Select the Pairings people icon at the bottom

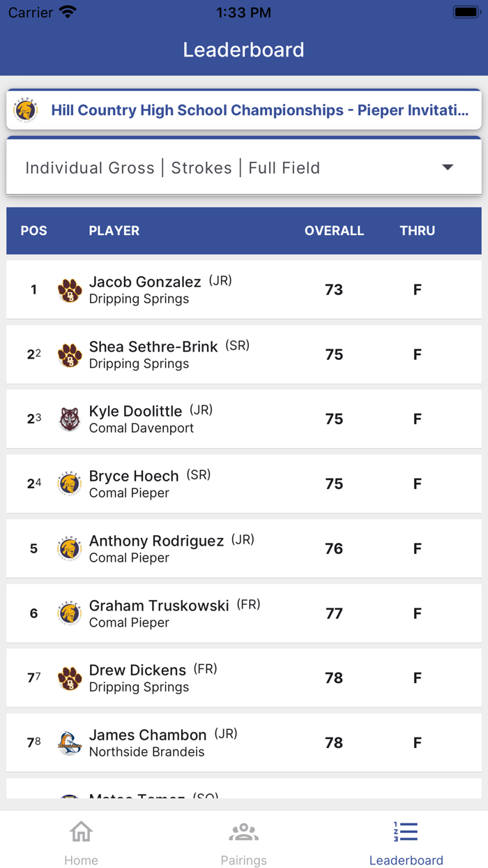tap(243, 832)
